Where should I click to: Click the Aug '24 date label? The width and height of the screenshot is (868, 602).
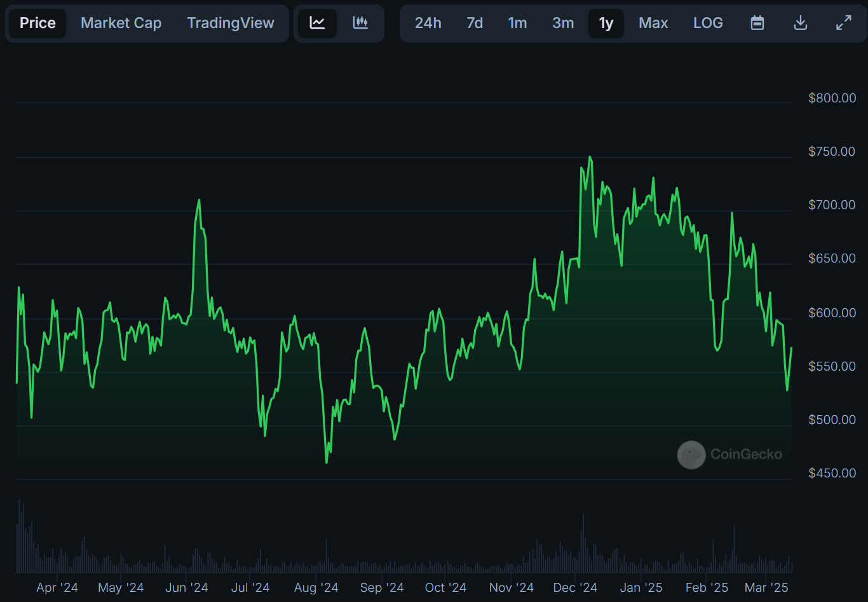coord(316,587)
